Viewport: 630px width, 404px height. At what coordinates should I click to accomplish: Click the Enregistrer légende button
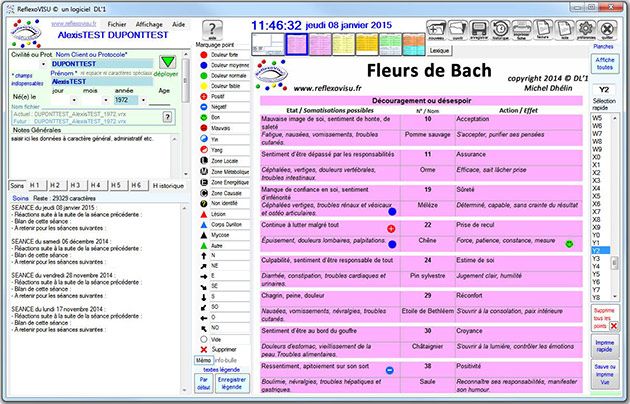232,383
